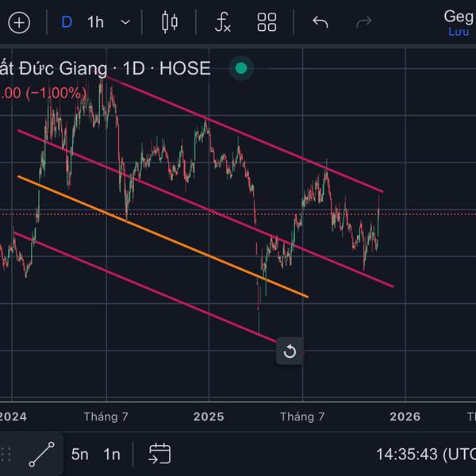The height and width of the screenshot is (476, 476).
Task: Click the green market status dot
Action: tap(241, 68)
